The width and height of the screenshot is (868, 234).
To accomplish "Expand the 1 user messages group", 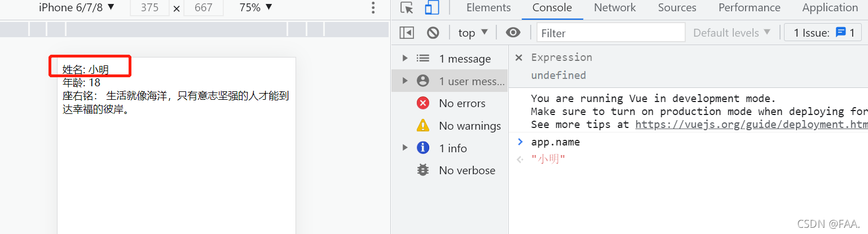I will click(404, 81).
